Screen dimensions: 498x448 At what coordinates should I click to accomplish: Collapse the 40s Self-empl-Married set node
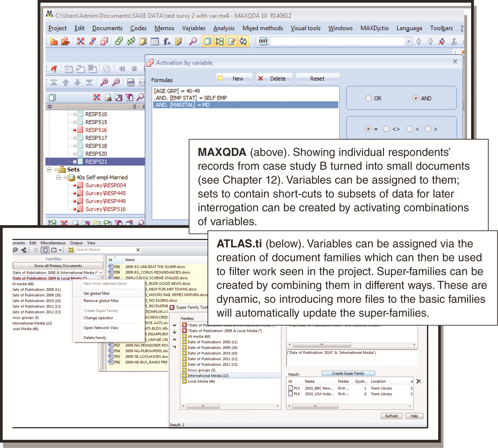point(59,178)
